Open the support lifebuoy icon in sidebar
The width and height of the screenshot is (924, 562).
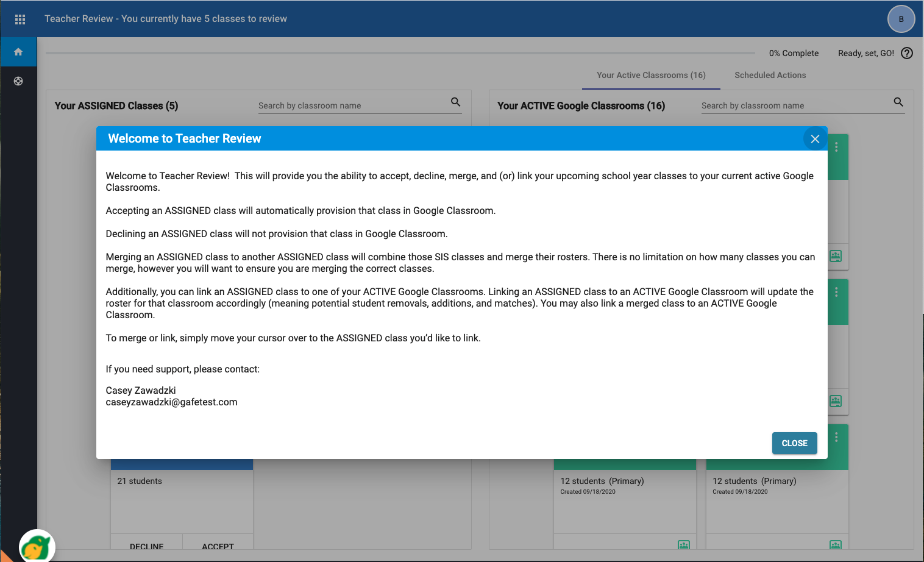click(18, 81)
